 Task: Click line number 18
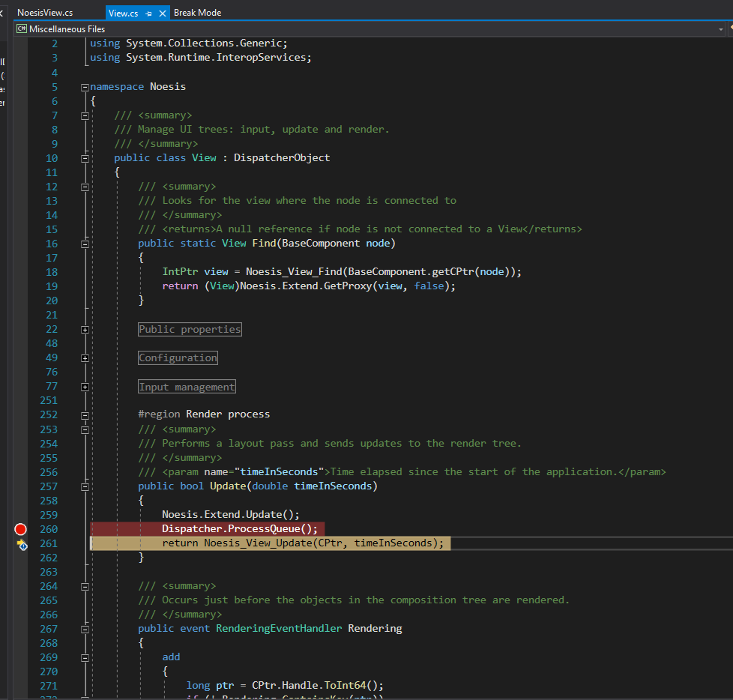[52, 272]
